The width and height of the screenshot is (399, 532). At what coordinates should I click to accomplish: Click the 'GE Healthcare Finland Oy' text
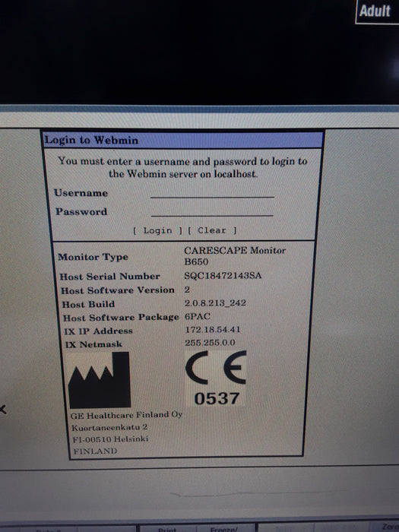pos(127,415)
